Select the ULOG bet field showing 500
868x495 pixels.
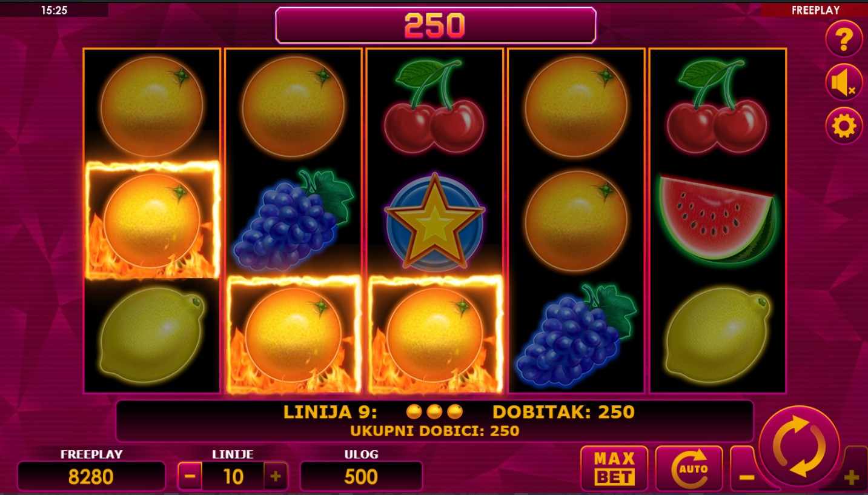361,476
